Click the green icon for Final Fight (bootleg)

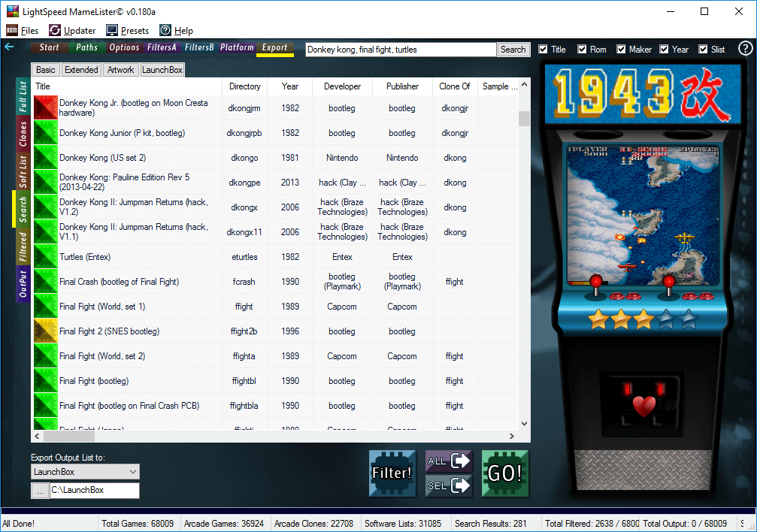[46, 381]
